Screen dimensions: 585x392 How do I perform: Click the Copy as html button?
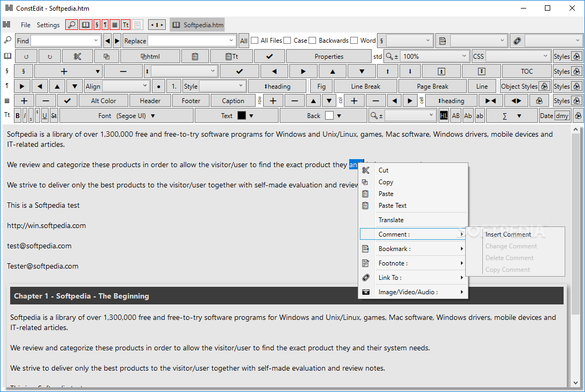point(150,56)
